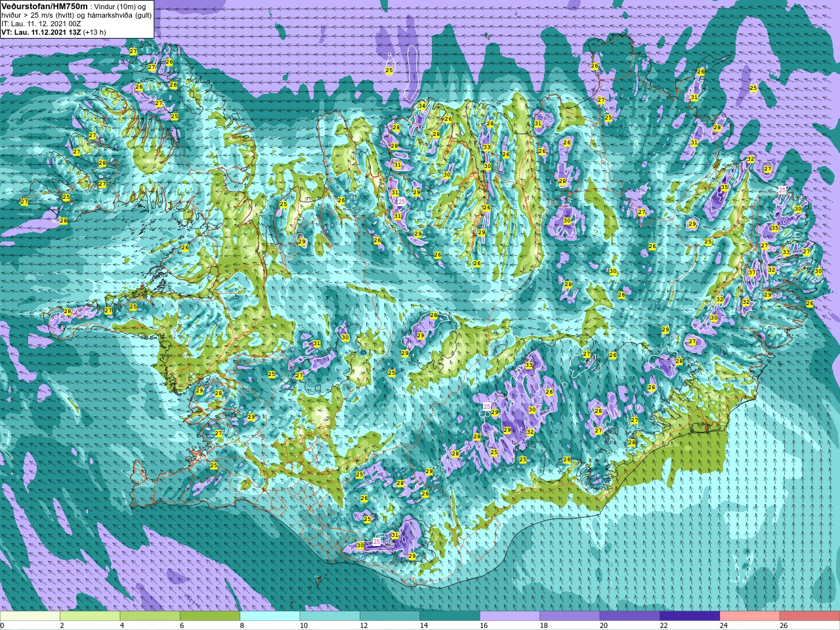Click the salmon above-26 legend swatch
Screen dimensions: 840x630
(x=810, y=616)
